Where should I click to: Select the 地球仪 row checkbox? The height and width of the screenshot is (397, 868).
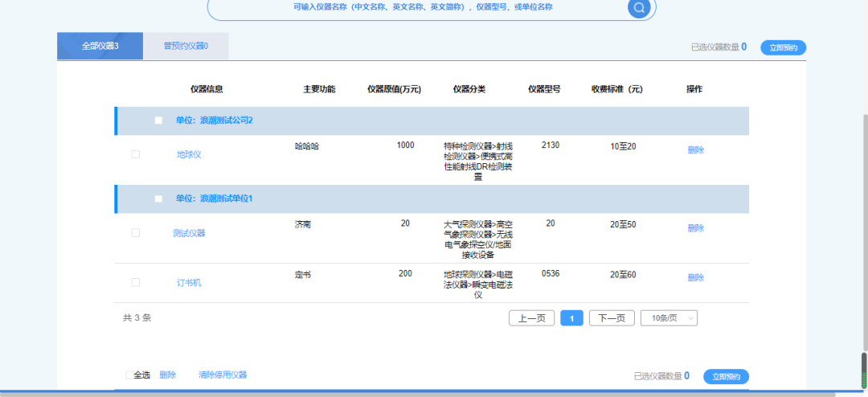click(135, 154)
